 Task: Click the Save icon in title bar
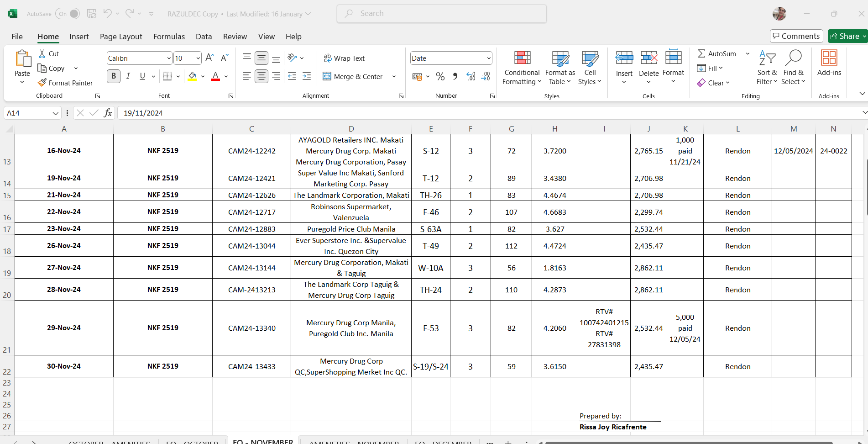(92, 14)
